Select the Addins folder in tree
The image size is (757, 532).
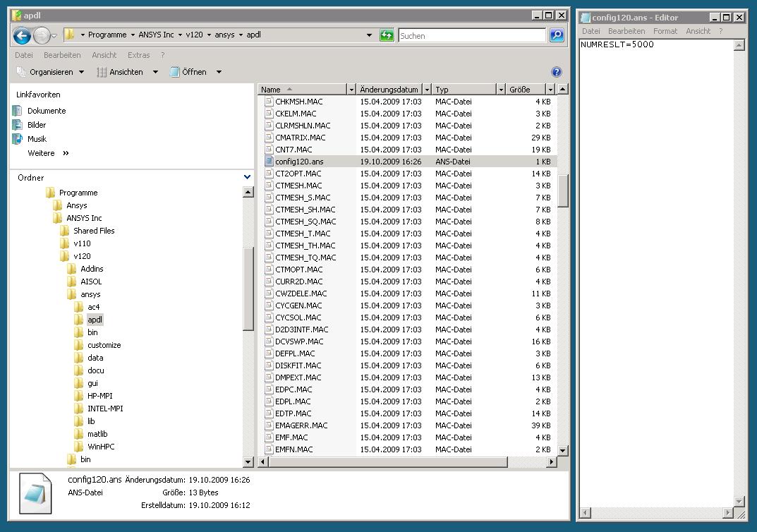[92, 269]
